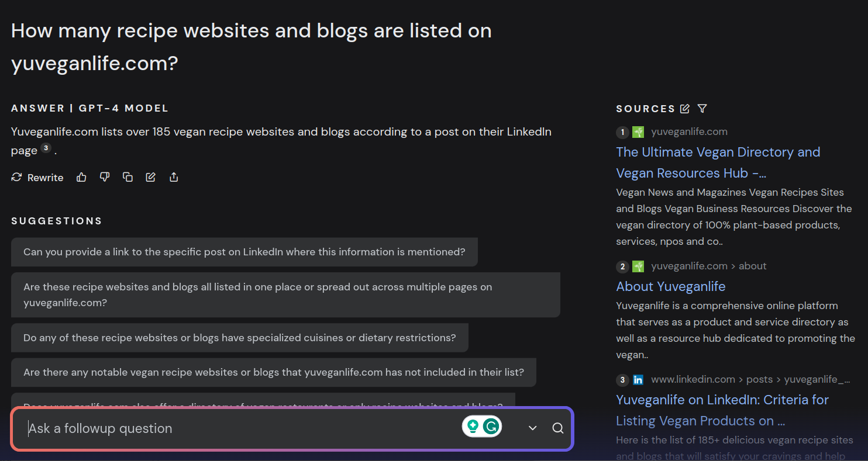Screen dimensions: 868x461
Task: Copy the answer to clipboard
Action: pyautogui.click(x=128, y=177)
